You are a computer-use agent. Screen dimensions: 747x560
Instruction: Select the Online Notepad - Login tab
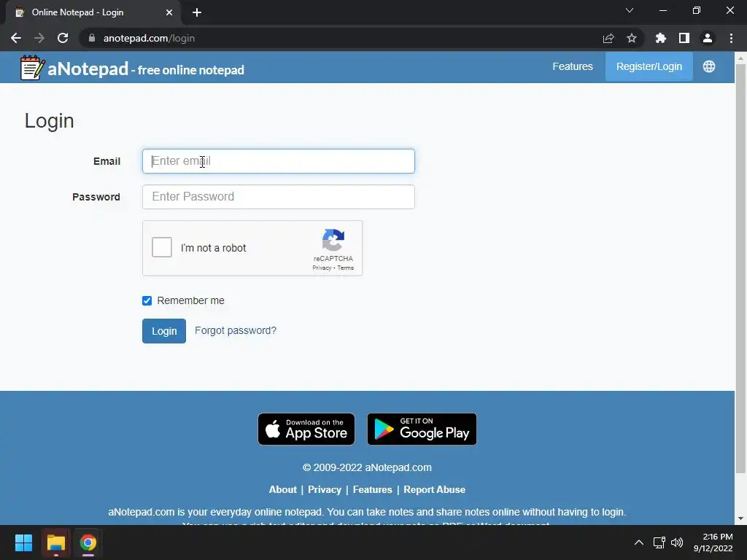93,13
